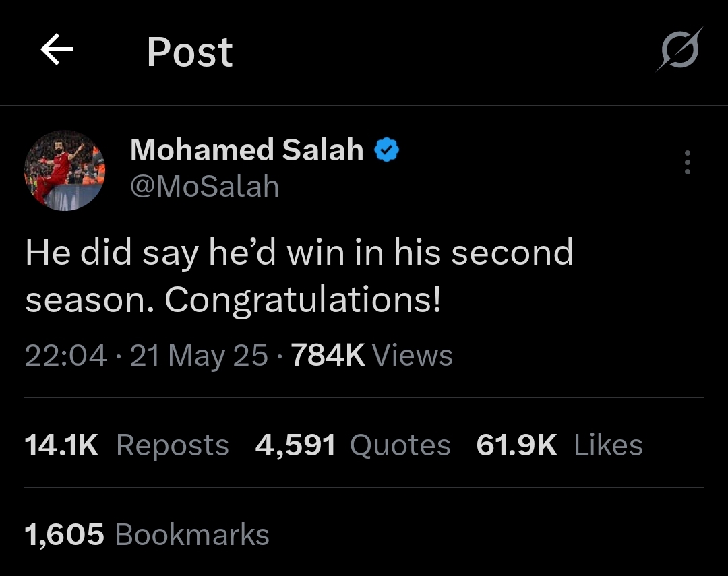Tap the 1,605 Bookmarks count
The image size is (728, 576).
coord(147,534)
